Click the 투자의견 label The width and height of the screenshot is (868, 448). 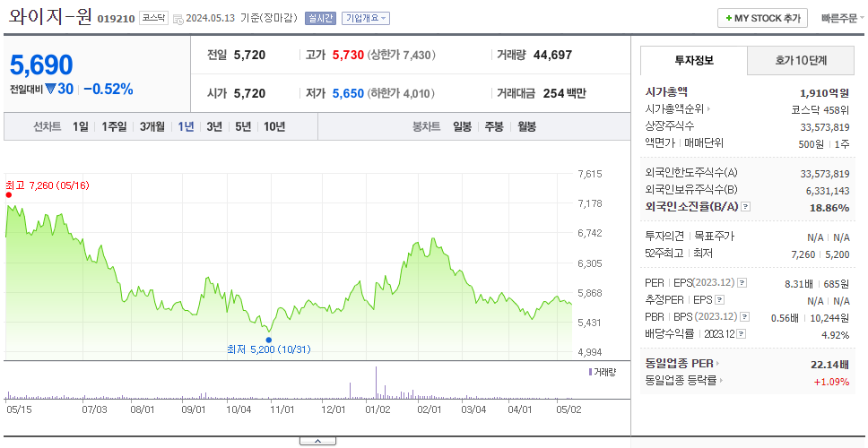click(x=664, y=237)
